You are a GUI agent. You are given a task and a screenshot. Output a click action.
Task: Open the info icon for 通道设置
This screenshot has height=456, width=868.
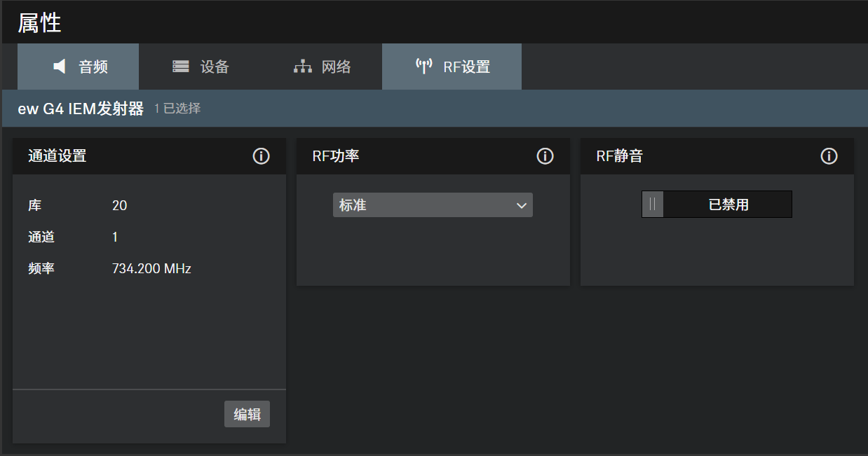261,156
